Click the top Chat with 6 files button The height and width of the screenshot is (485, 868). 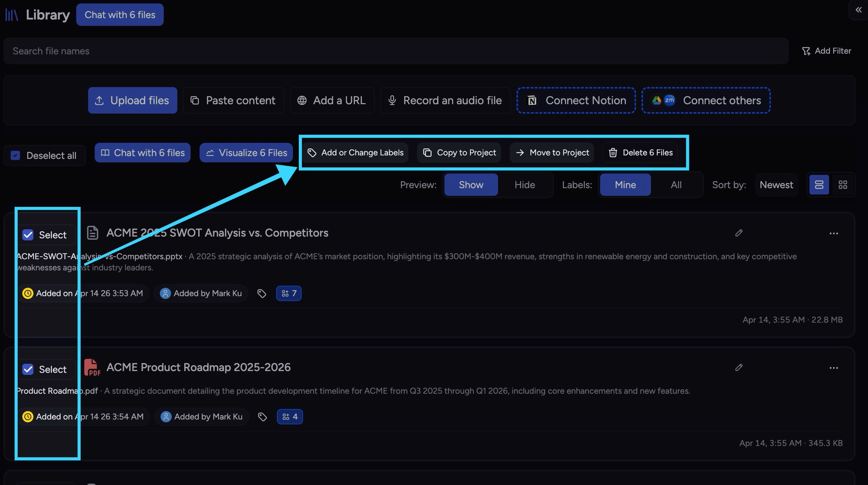120,15
